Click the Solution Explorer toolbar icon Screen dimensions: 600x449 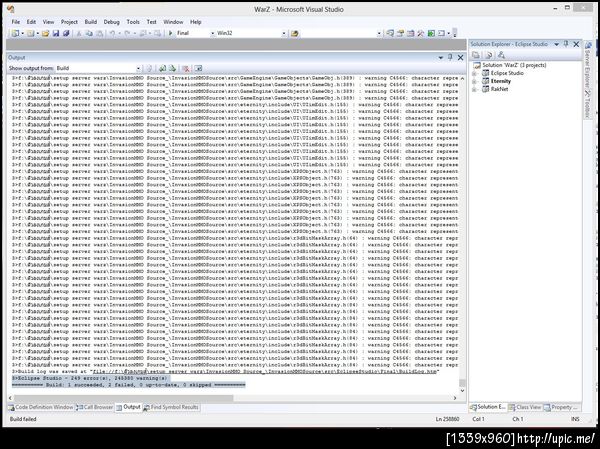coord(390,33)
